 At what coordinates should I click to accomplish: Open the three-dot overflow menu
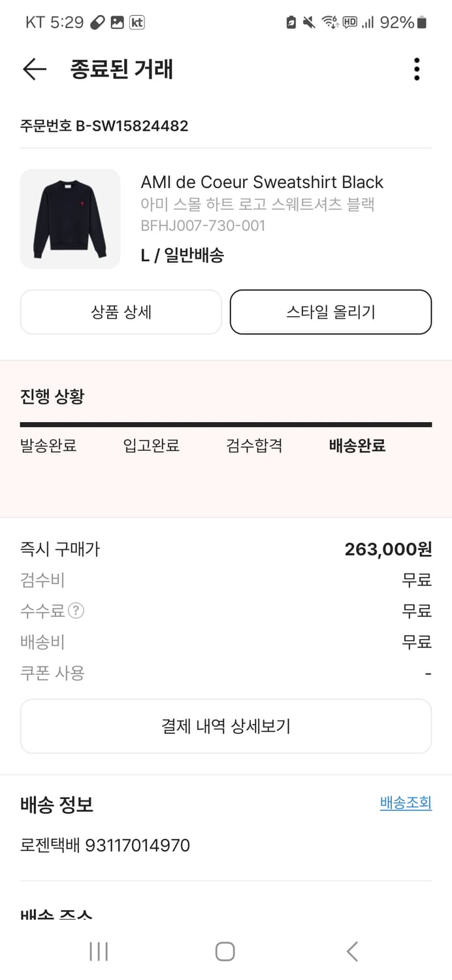pos(416,69)
